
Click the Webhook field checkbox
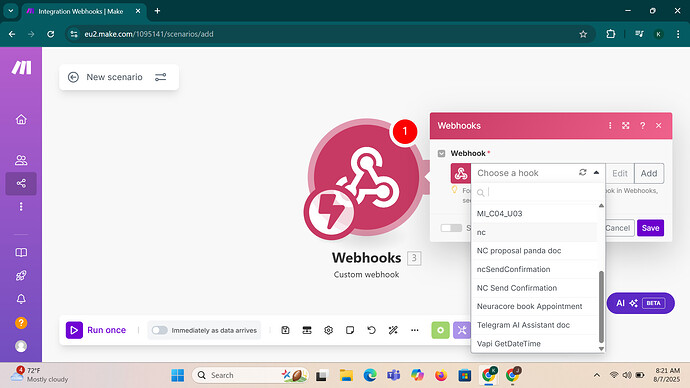[x=441, y=154]
